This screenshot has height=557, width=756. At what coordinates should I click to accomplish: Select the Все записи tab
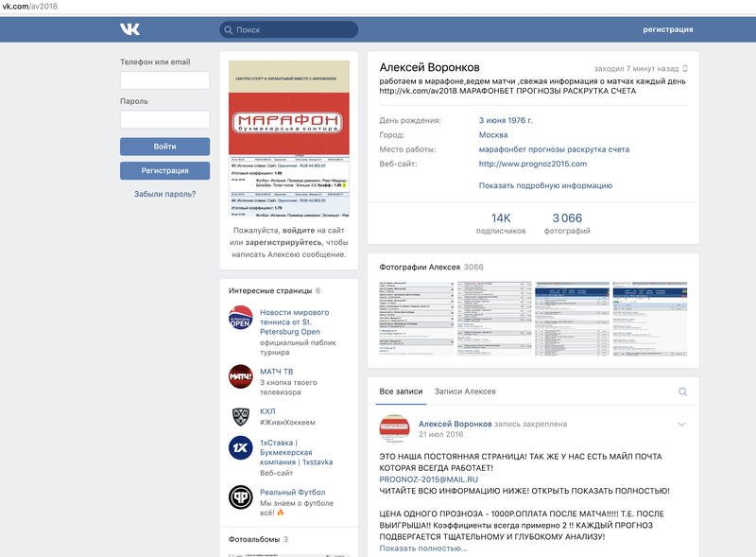point(400,392)
